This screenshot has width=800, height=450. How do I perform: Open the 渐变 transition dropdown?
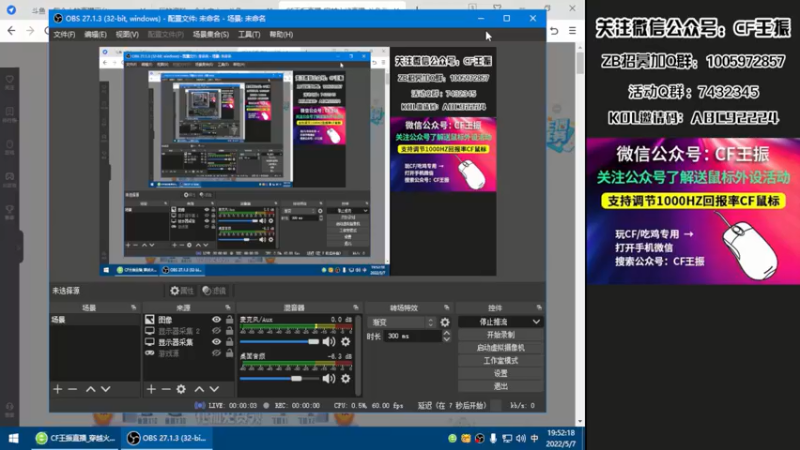click(x=402, y=322)
